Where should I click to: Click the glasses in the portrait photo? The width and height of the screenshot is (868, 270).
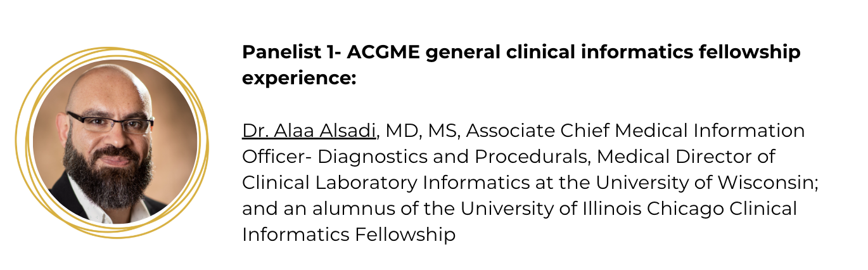tap(110, 122)
